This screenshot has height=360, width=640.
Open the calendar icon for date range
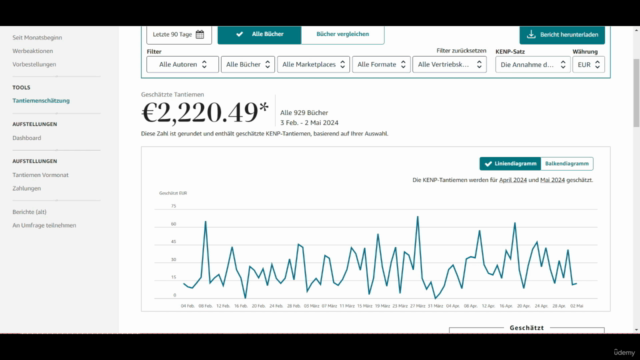200,34
